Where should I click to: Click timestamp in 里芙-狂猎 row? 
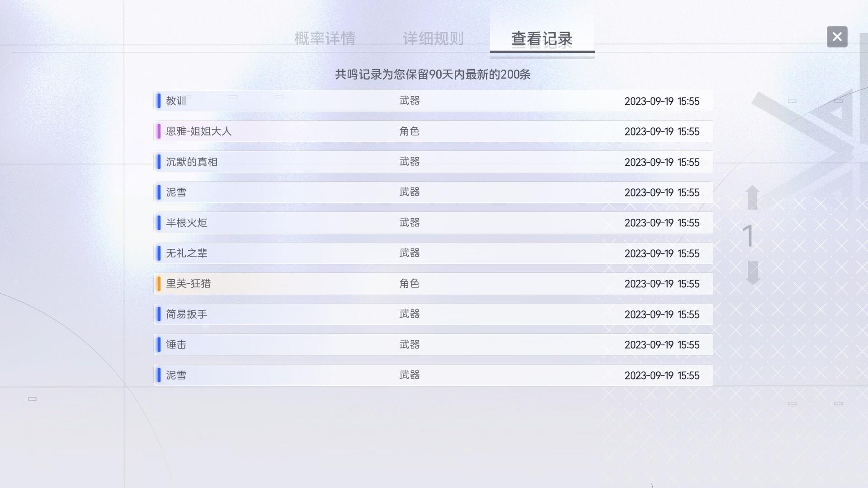pos(662,284)
